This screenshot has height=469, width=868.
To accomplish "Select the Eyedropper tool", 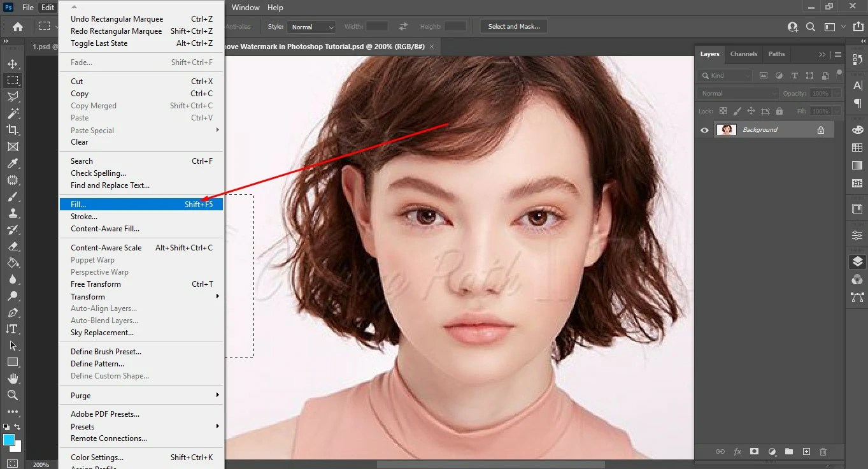I will 13,163.
